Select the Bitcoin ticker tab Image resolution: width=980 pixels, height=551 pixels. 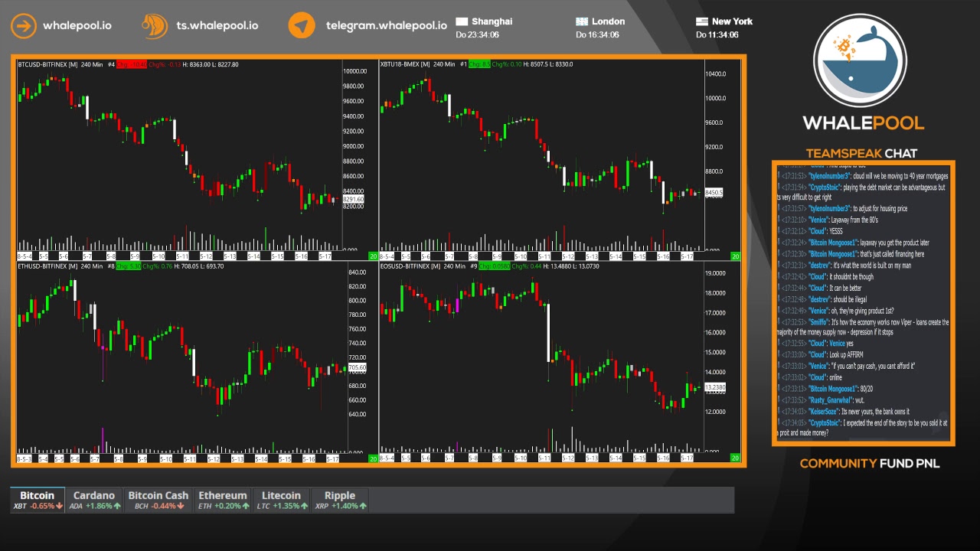click(x=38, y=500)
